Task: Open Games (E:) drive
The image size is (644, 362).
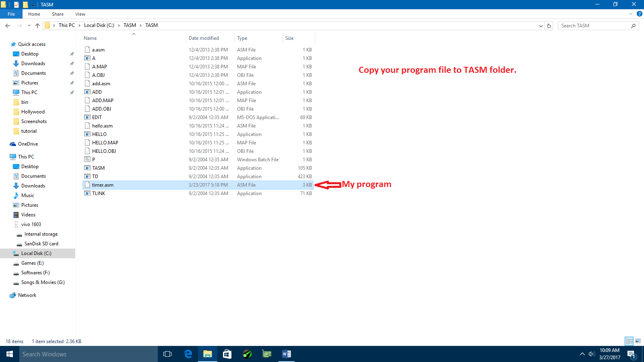Action: (32, 263)
